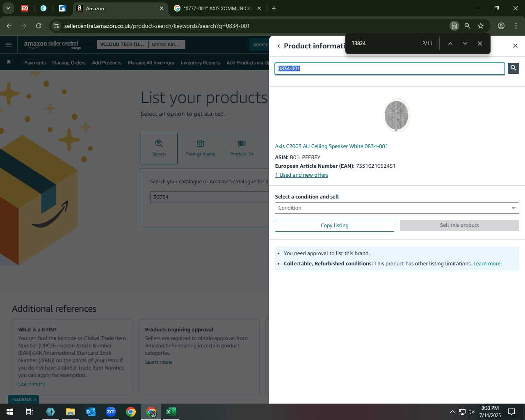Open the Windows Start menu
The width and height of the screenshot is (525, 420).
(x=10, y=412)
